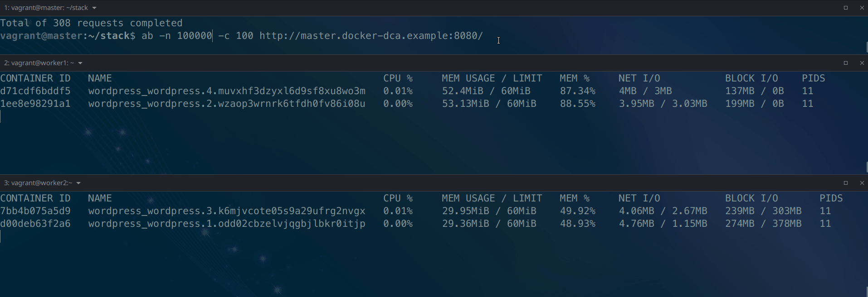
Task: Close the vagrant@master terminal pane
Action: coord(862,8)
